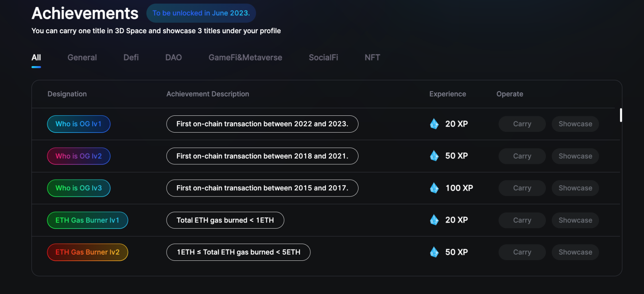Click Showcase for ETH Gas Burner lv1
This screenshot has height=294, width=644.
coord(575,220)
